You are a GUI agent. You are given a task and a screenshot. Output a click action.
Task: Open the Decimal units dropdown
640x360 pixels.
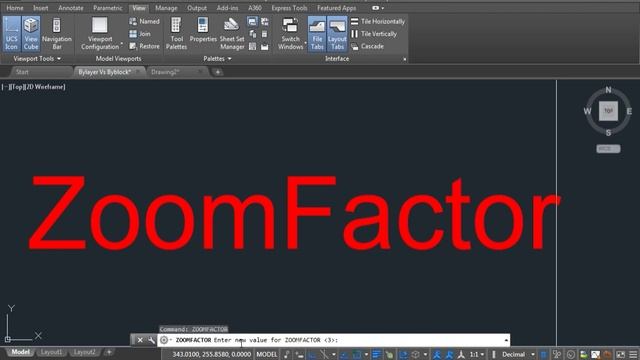[517, 354]
